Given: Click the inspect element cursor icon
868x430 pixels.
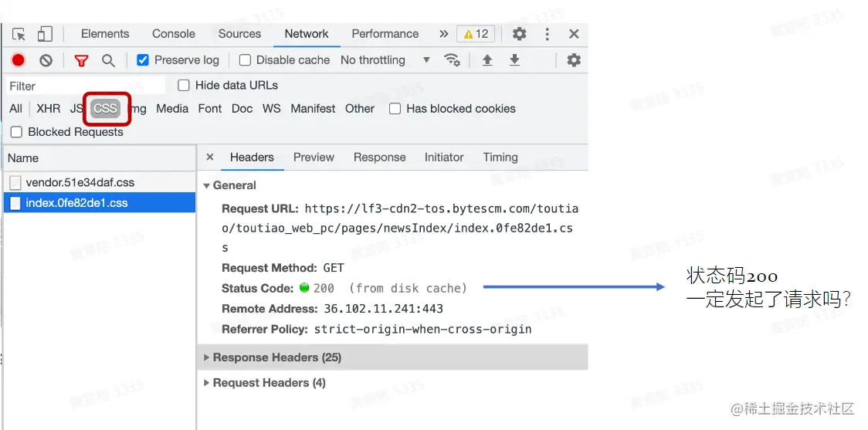Looking at the screenshot, I should [x=19, y=34].
